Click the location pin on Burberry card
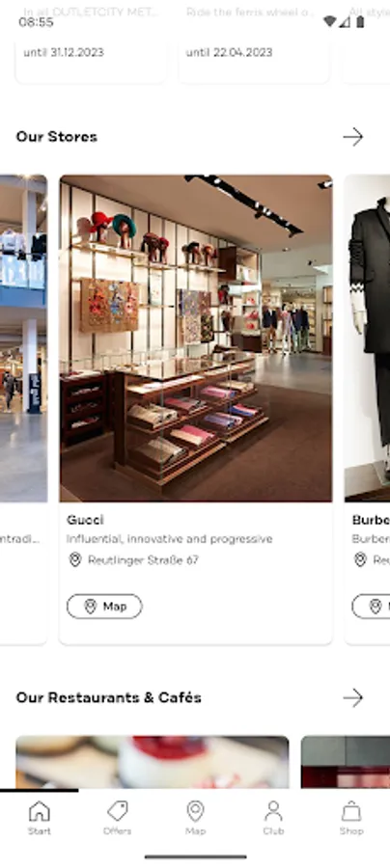 [x=360, y=559]
